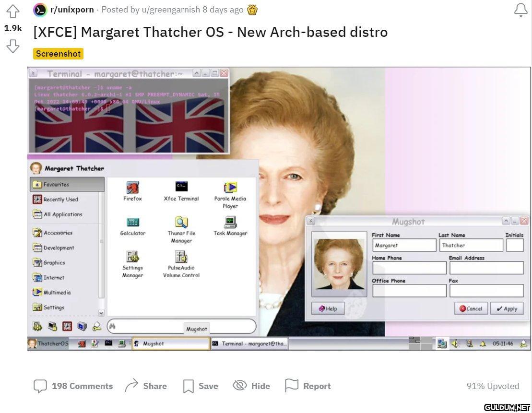Click the panel clock showing 05:11:46
Viewport: 532px width, 413px height.
pos(503,343)
